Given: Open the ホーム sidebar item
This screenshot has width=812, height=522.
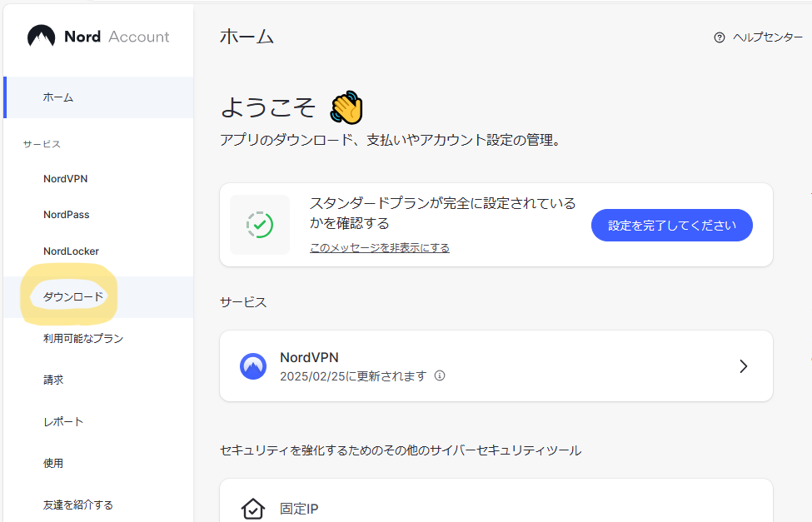Looking at the screenshot, I should (98, 97).
